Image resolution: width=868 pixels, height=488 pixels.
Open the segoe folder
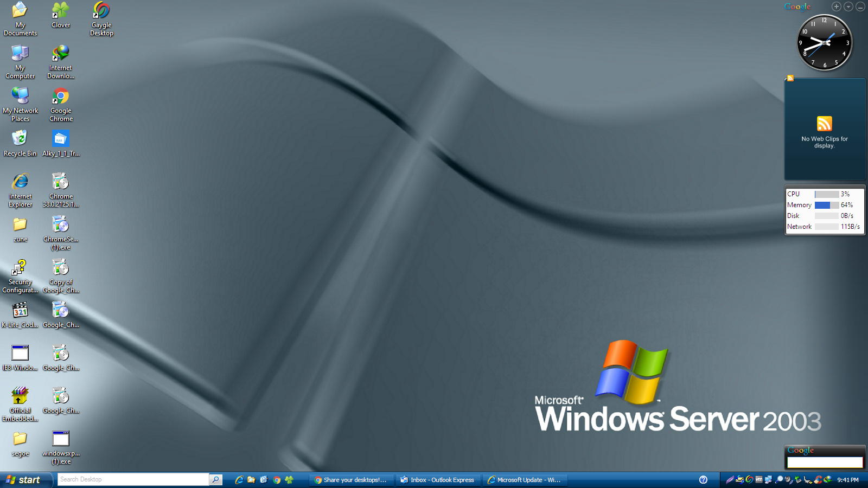pyautogui.click(x=20, y=444)
